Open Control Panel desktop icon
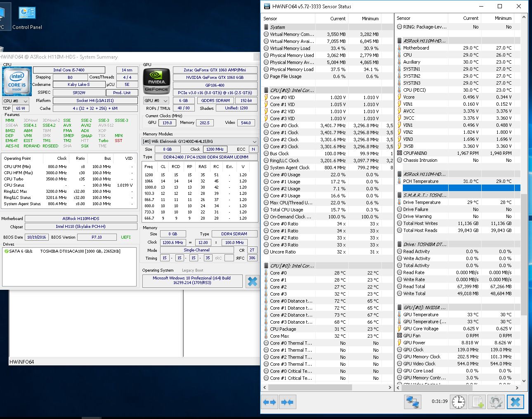Viewport: 532px width, 419px height. tap(27, 18)
